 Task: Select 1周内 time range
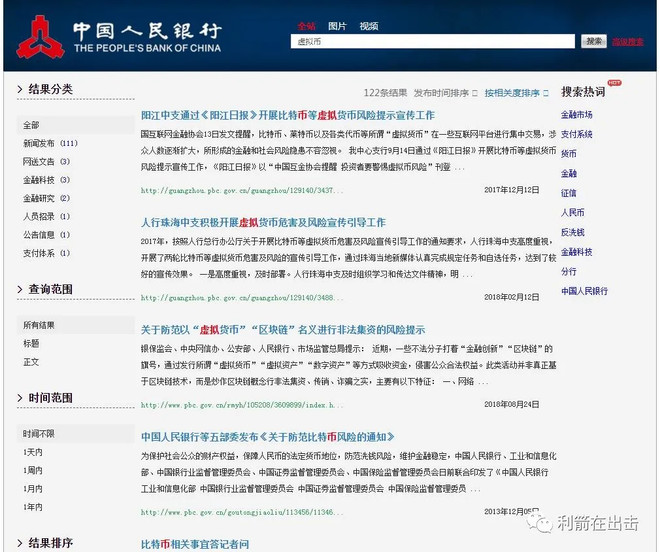(33, 470)
